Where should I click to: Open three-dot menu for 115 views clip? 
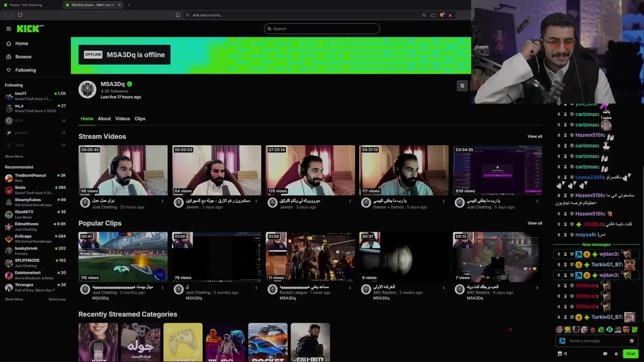[x=163, y=288]
